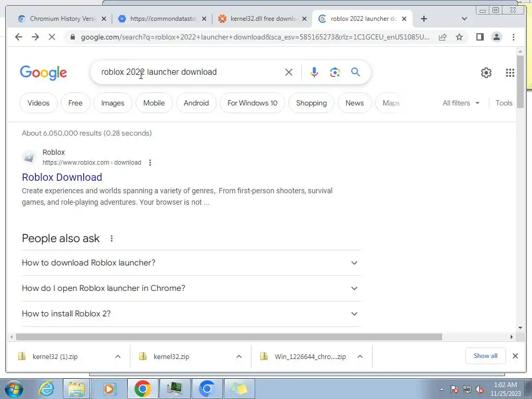Start a voice search with the microphone

coord(314,72)
